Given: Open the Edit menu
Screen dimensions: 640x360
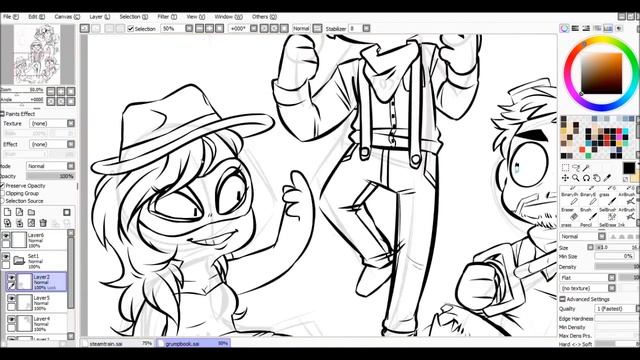Looking at the screenshot, I should click(x=36, y=17).
